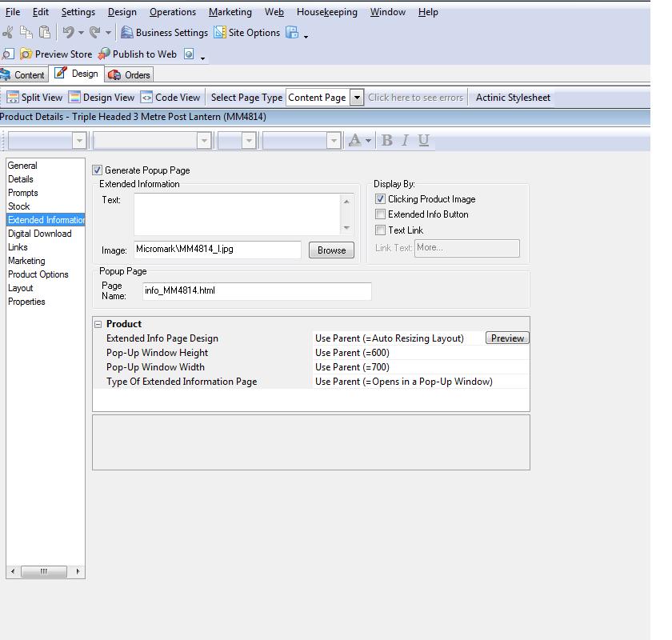672x640 pixels.
Task: Collapse the Product properties group
Action: click(98, 324)
